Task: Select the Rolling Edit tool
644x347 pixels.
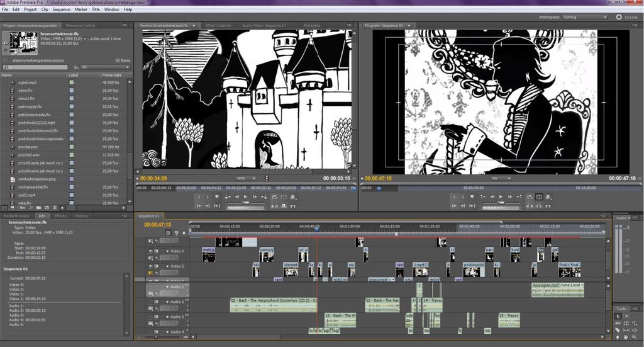Action: coord(626,323)
